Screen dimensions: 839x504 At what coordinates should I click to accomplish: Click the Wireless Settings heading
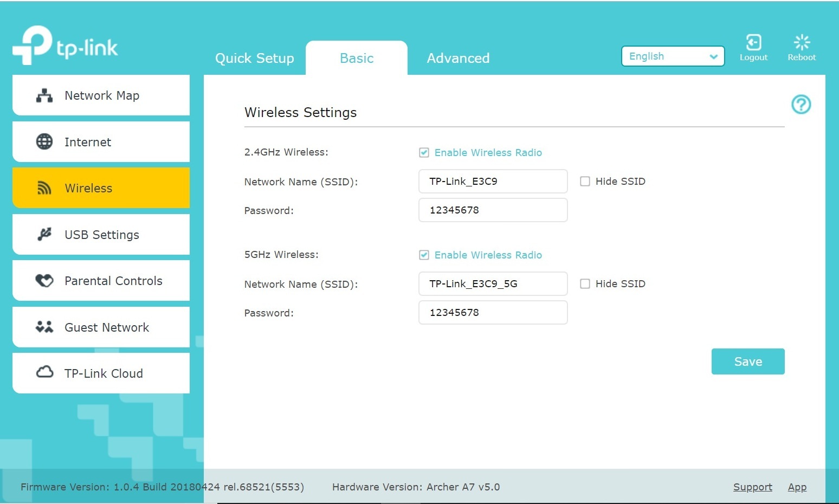pyautogui.click(x=300, y=112)
